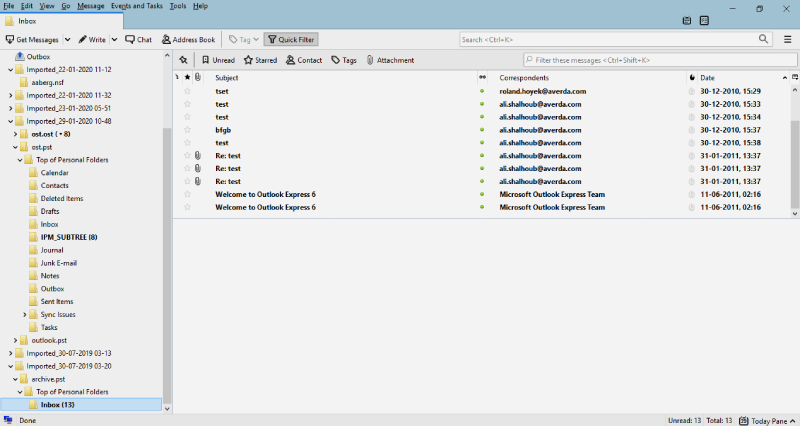Select the bfgb message subject
Screen dimensions: 800x426
coord(223,130)
